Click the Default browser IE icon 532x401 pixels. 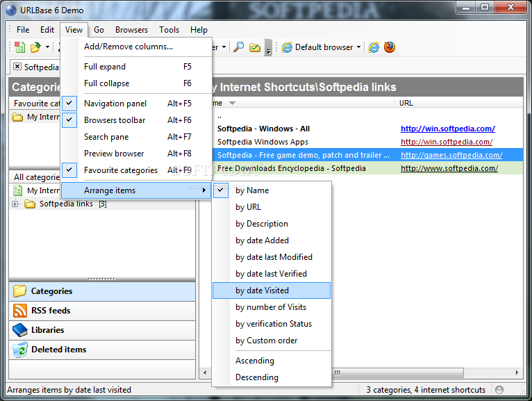[x=287, y=47]
